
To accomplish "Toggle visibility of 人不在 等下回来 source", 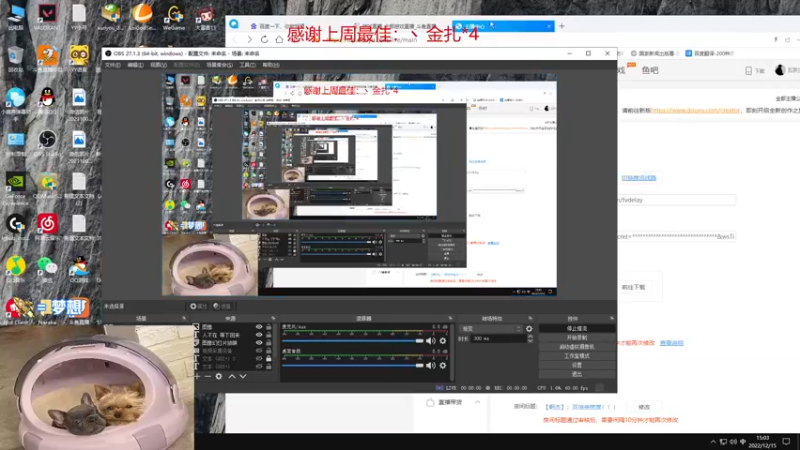I will tap(259, 335).
